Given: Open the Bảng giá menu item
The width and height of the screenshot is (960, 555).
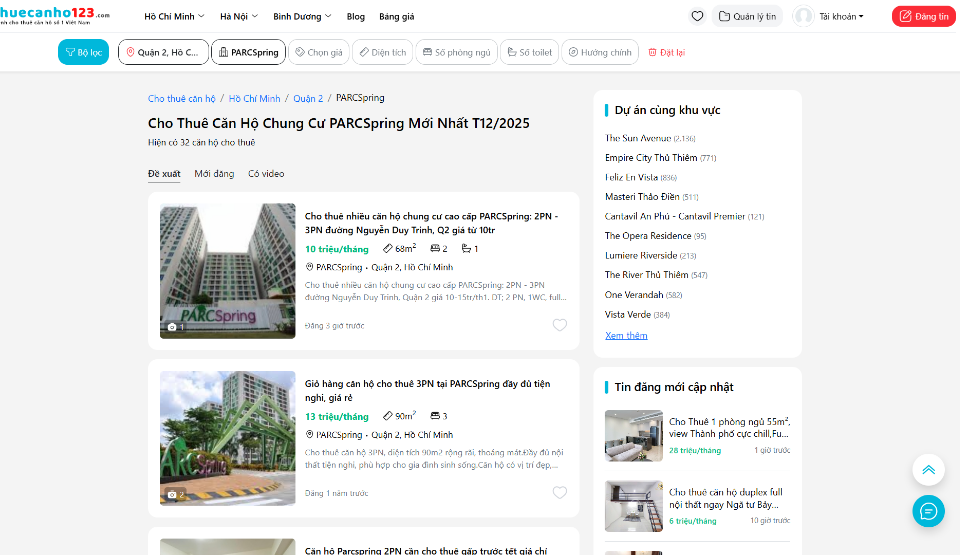Looking at the screenshot, I should [x=396, y=17].
